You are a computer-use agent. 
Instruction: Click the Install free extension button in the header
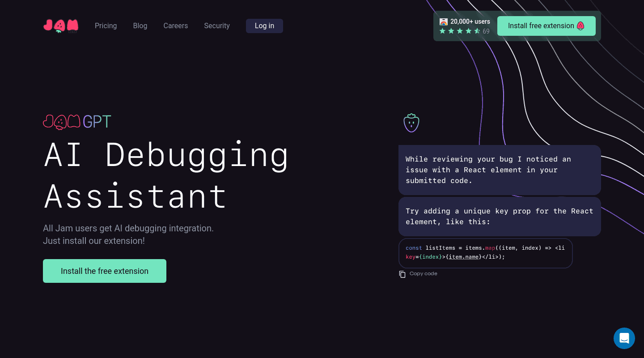[546, 26]
